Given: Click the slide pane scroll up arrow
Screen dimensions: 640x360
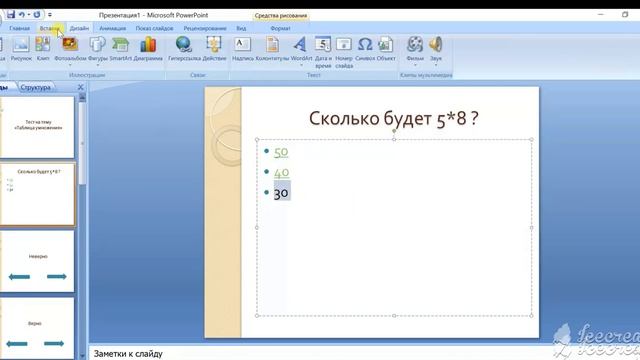Looking at the screenshot, I should (x=82, y=97).
